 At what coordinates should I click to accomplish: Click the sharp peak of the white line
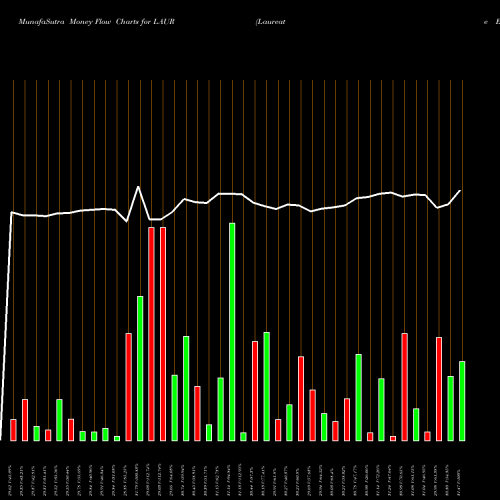pos(138,187)
